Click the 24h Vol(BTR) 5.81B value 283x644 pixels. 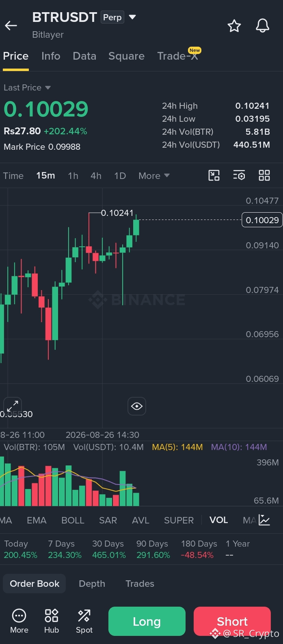(257, 132)
